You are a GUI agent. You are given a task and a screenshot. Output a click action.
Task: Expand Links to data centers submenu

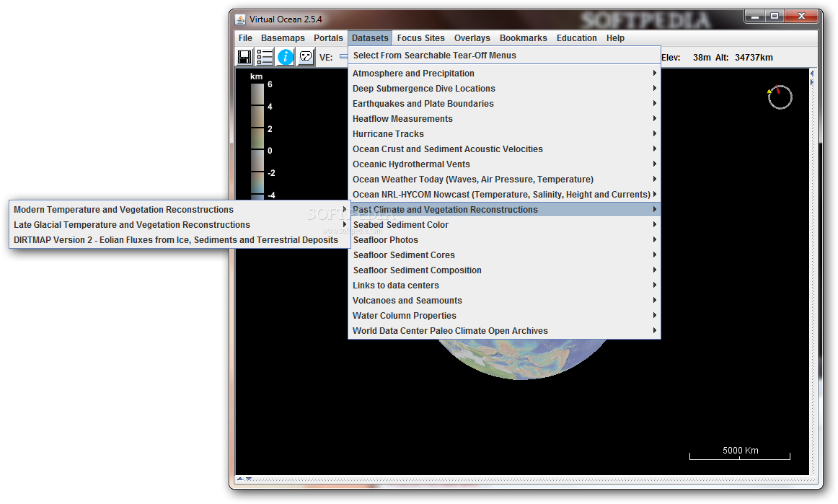click(505, 286)
